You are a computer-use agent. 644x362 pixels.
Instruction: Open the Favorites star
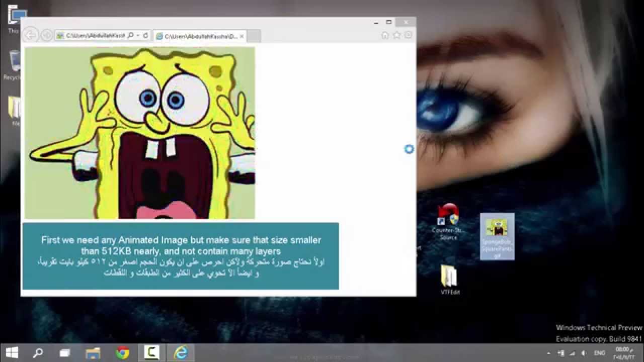click(x=396, y=35)
